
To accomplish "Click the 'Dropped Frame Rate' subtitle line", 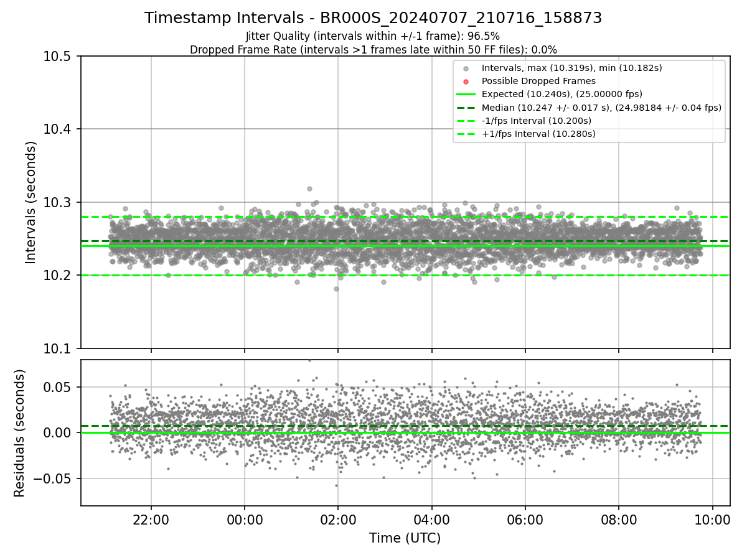I will [373, 50].
